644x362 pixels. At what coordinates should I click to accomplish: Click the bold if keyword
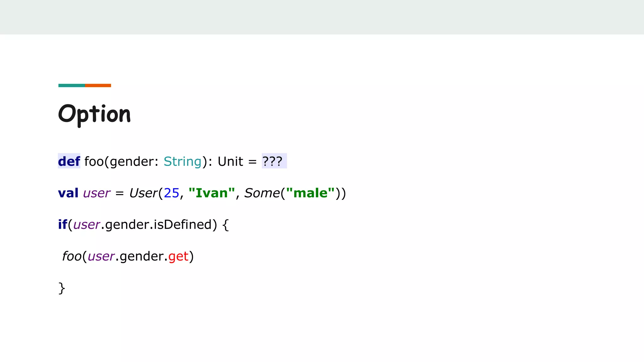coord(62,225)
